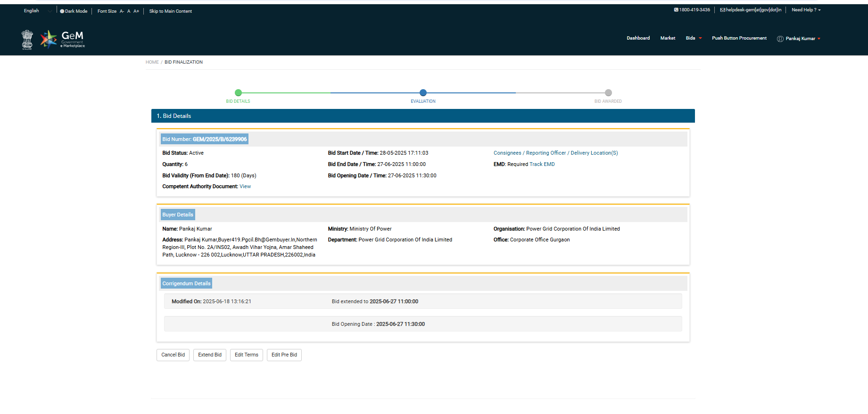Screen dimensions: 868x414
Task: Increase font size with A+
Action: [x=136, y=11]
